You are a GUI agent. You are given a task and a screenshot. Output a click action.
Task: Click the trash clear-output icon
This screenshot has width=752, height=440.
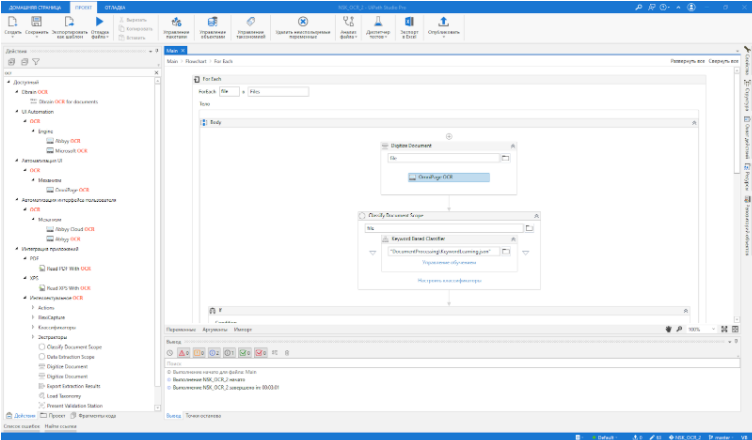[x=287, y=353]
